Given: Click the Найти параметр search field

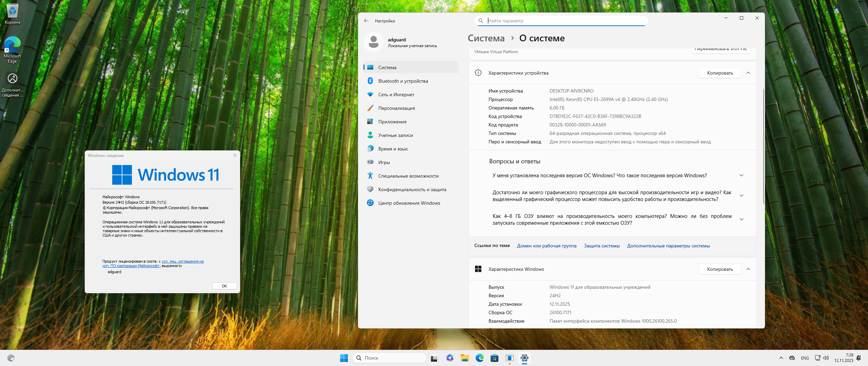Looking at the screenshot, I should point(563,21).
